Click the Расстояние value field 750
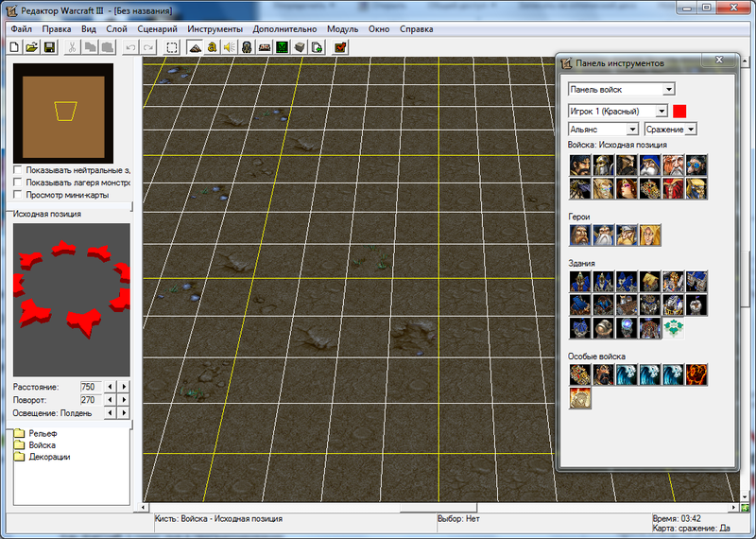The image size is (756, 539). click(x=91, y=387)
